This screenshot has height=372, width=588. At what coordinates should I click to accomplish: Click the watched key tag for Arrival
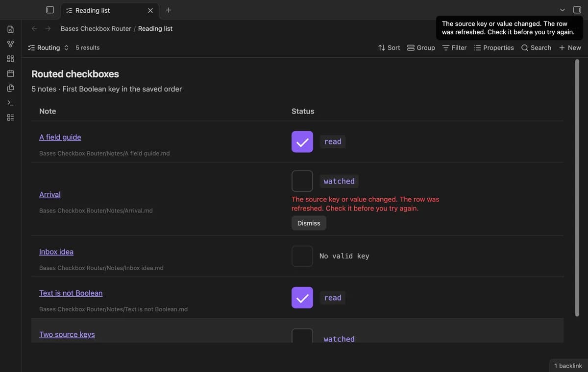[339, 181]
